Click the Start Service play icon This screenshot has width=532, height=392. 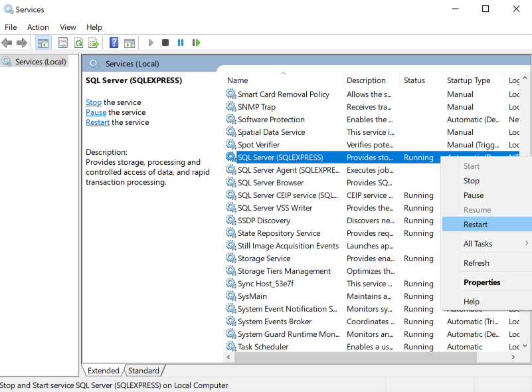point(151,43)
